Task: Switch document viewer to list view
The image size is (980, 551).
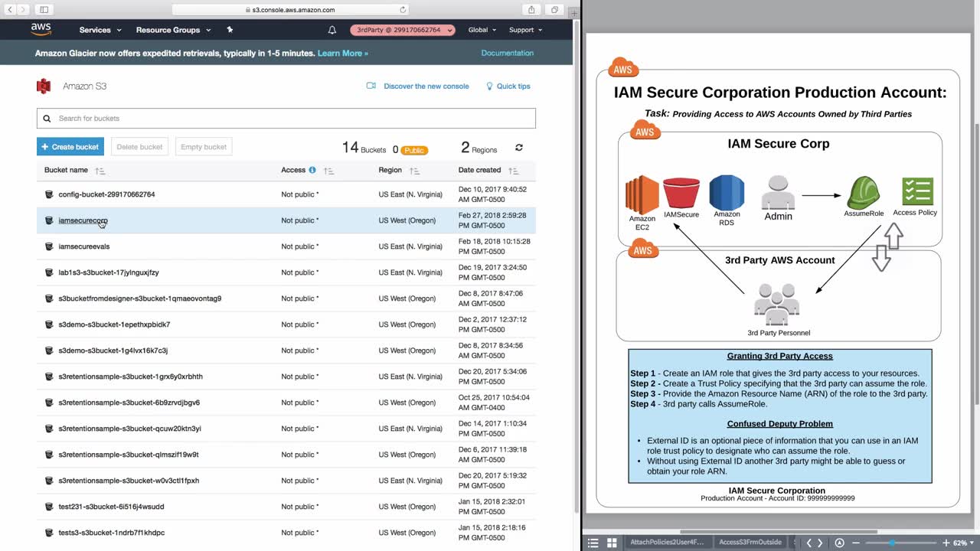Action: coord(593,543)
